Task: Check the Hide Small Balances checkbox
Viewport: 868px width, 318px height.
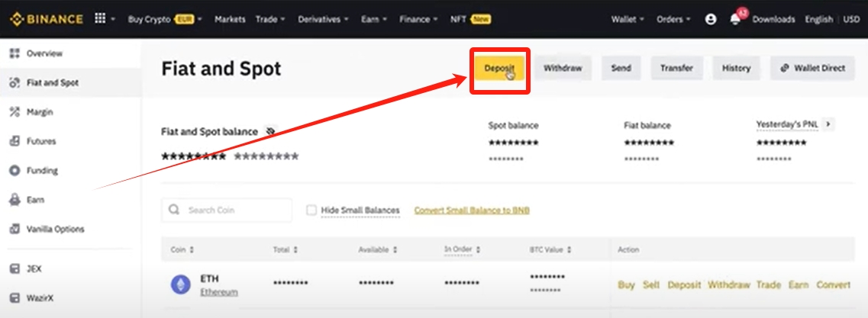Action: pyautogui.click(x=311, y=210)
